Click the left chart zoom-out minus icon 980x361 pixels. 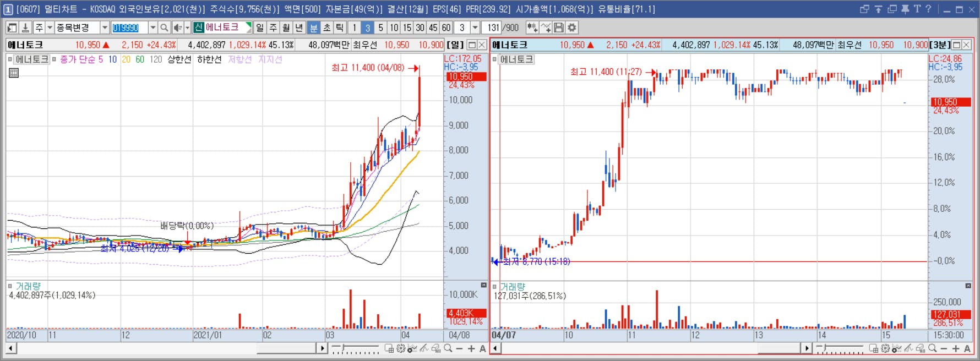click(460, 348)
